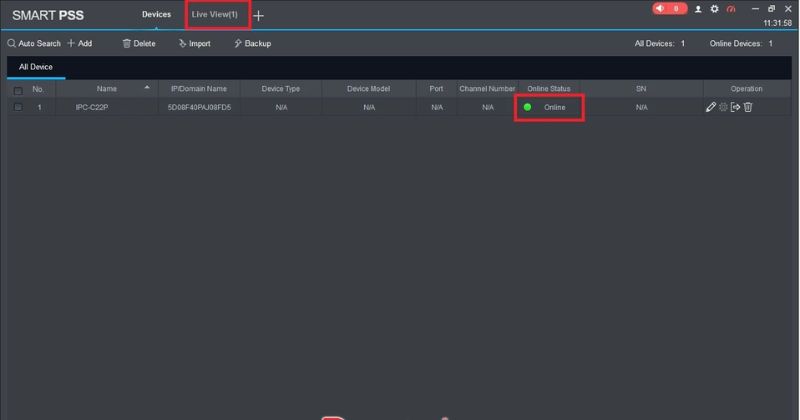Screen dimensions: 800x420
Task: Click the Device Type column header
Action: point(281,89)
